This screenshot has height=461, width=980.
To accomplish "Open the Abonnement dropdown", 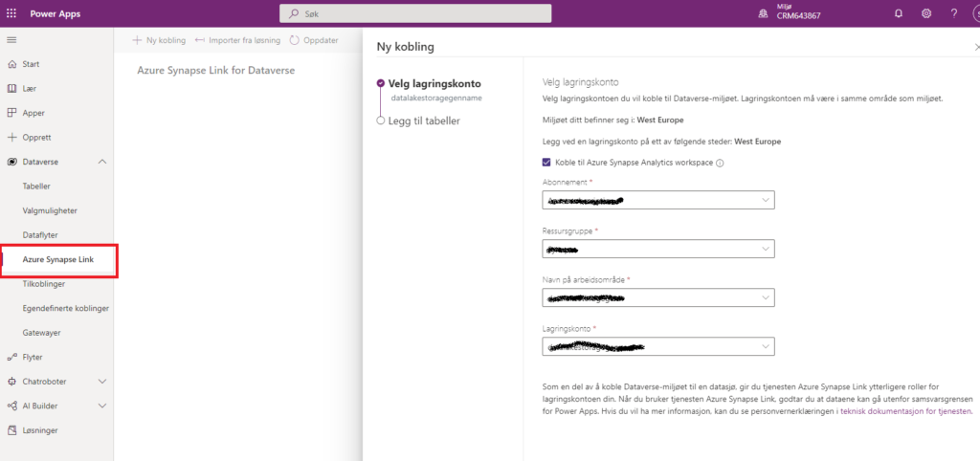I will (658, 200).
